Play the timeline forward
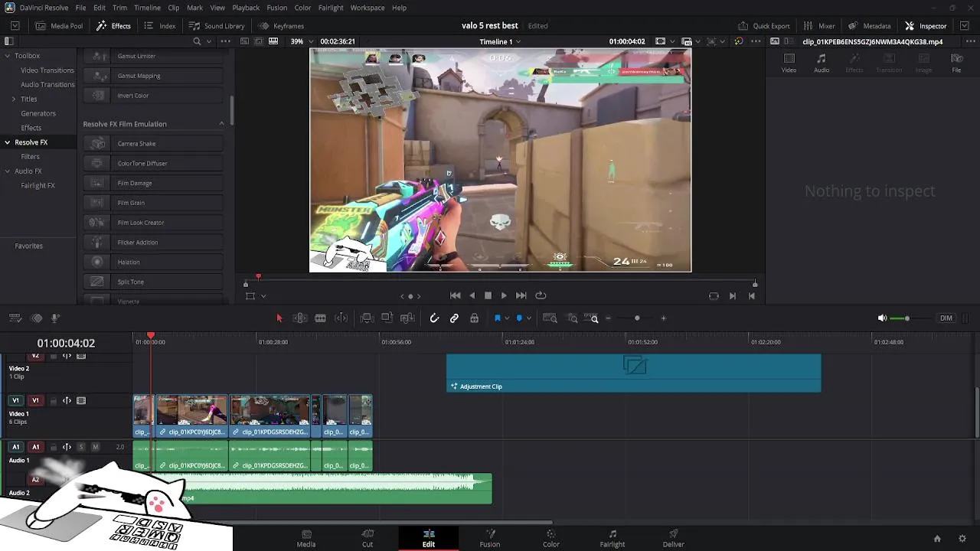This screenshot has width=980, height=551. pyautogui.click(x=504, y=295)
